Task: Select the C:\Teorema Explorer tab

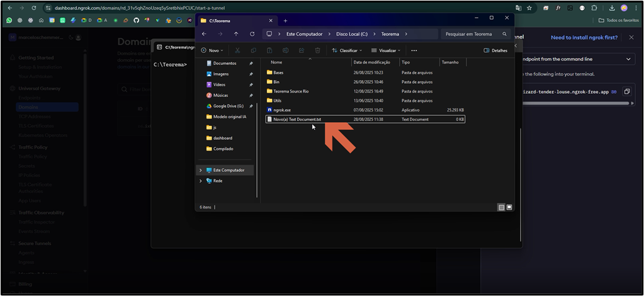Action: pyautogui.click(x=235, y=21)
